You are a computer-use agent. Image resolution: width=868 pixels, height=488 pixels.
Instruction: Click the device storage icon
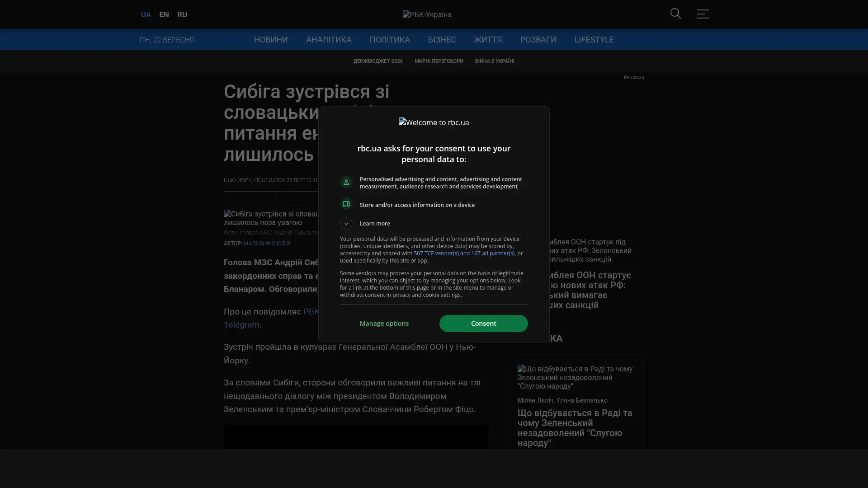tap(346, 204)
